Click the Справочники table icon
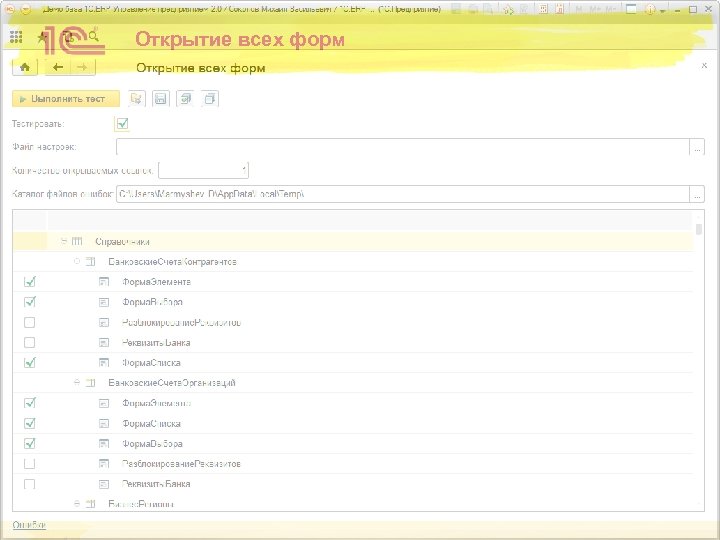Screen dimensions: 720x540 tap(77, 241)
